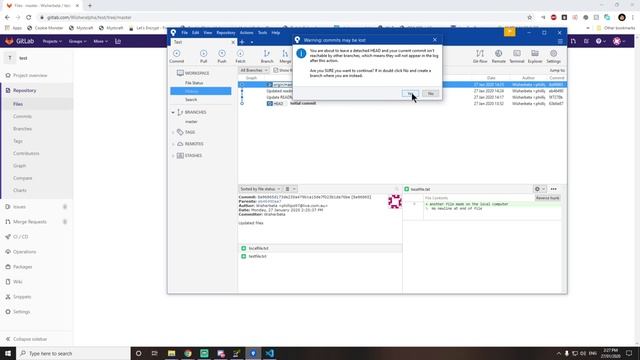Screen dimensions: 640x360
Task: Open Snippets in GitLab sidebar
Action: [x=22, y=297]
